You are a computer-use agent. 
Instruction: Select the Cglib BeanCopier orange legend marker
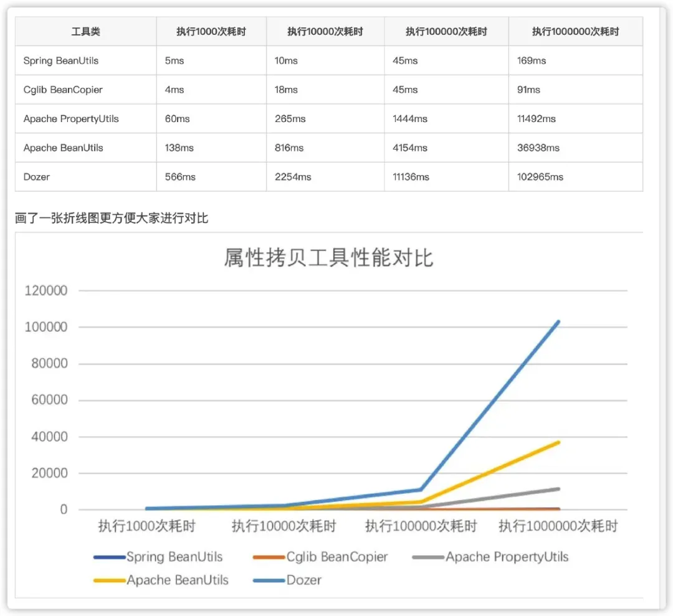tap(269, 557)
